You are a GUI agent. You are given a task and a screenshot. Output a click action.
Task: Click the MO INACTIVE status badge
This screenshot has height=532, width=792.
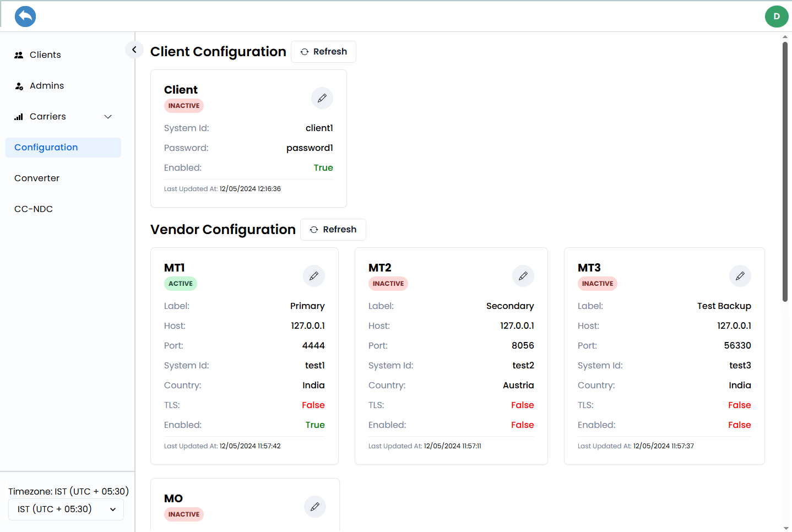(184, 514)
